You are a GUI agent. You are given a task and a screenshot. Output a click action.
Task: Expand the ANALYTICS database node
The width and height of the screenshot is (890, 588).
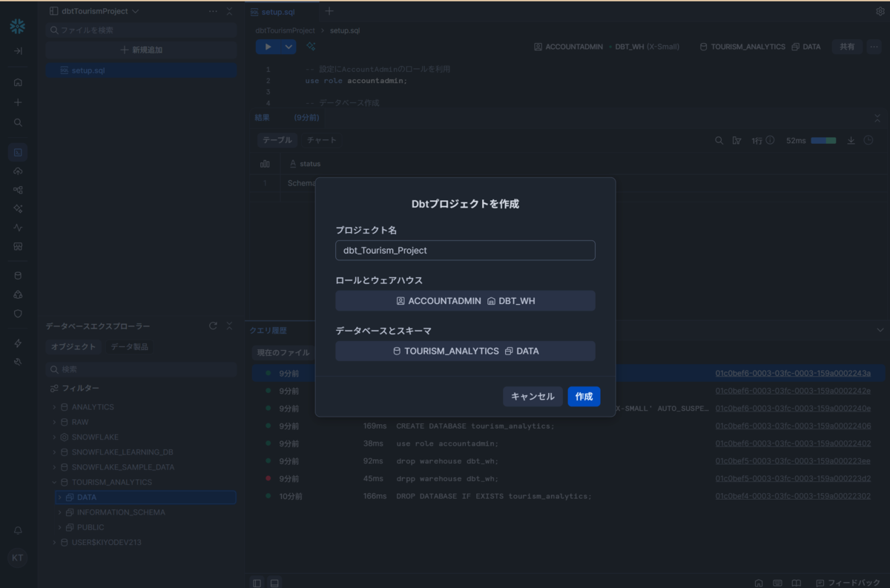[54, 407]
